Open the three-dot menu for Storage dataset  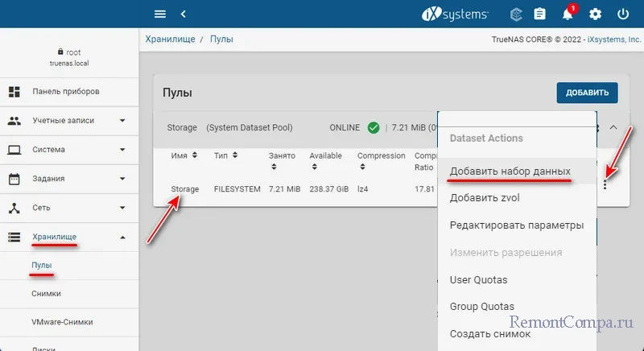[x=605, y=186]
